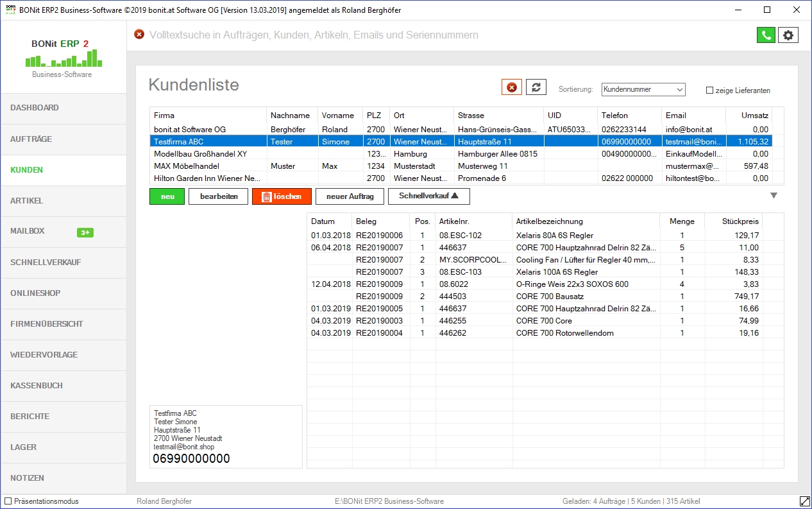Select row 'CORE 700 Bausatz'
812x509 pixels.
[535, 297]
